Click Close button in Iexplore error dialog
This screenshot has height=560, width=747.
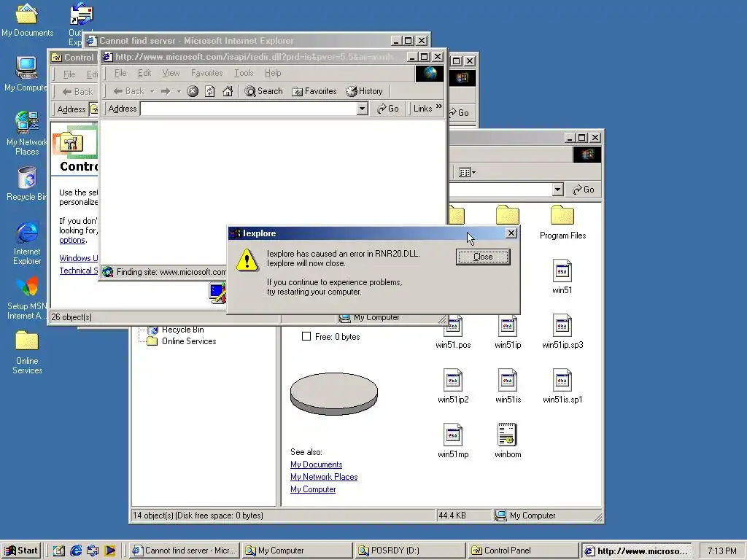point(483,257)
